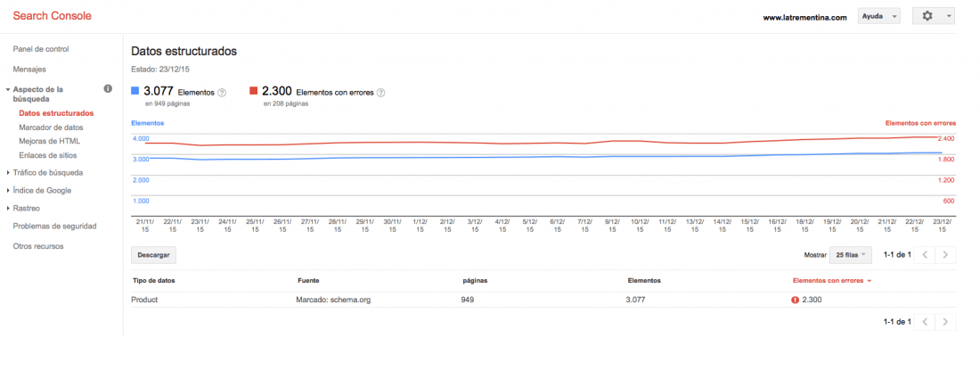Open Enlaces de sitios

pos(48,155)
